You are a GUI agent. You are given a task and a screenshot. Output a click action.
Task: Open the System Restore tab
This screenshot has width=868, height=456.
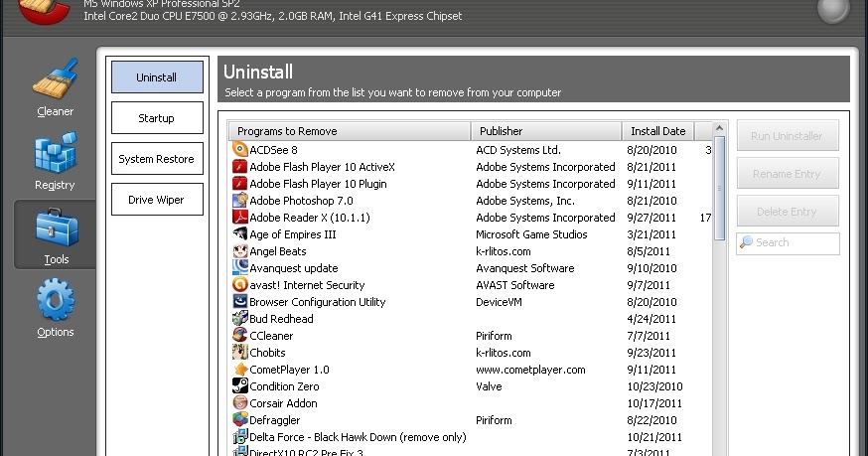(x=157, y=159)
